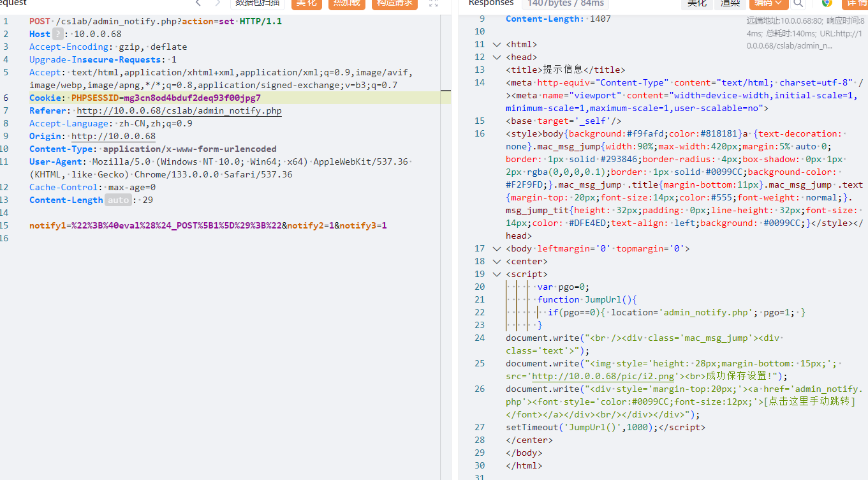
Task: Click the Host value 10.0.0.68
Action: pyautogui.click(x=98, y=34)
